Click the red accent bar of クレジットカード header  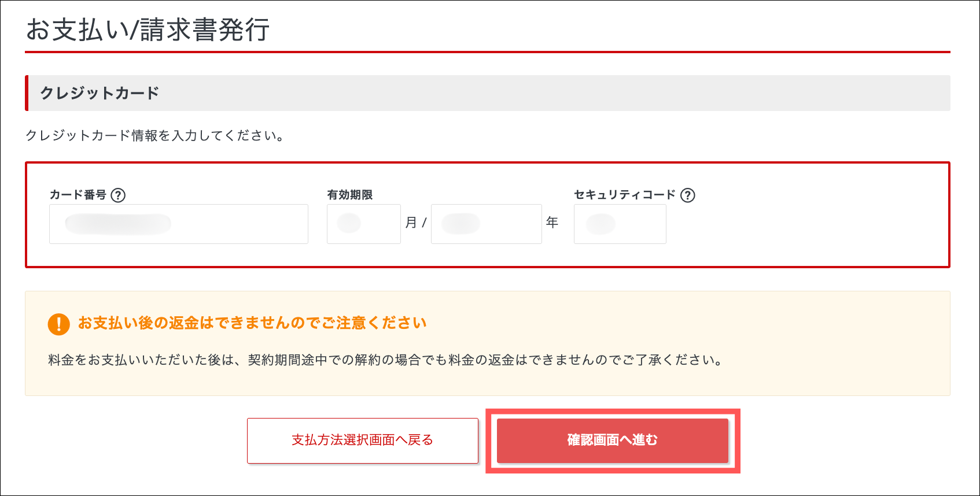coord(27,93)
